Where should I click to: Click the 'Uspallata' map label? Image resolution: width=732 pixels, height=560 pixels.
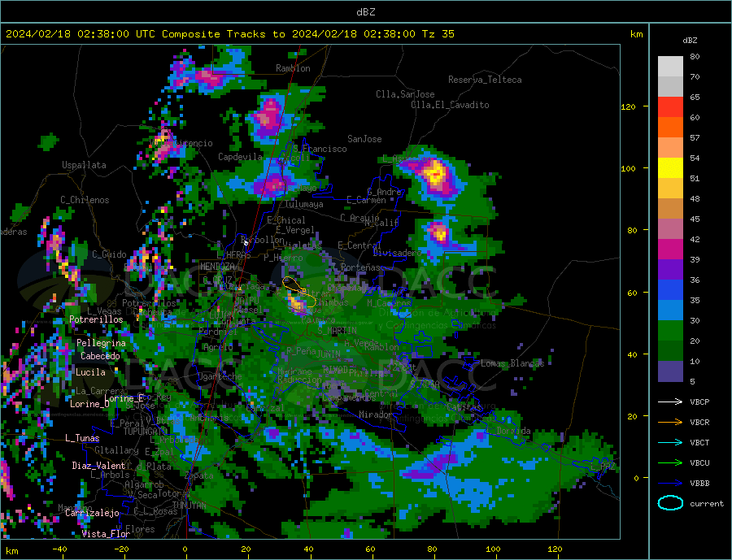pyautogui.click(x=84, y=165)
